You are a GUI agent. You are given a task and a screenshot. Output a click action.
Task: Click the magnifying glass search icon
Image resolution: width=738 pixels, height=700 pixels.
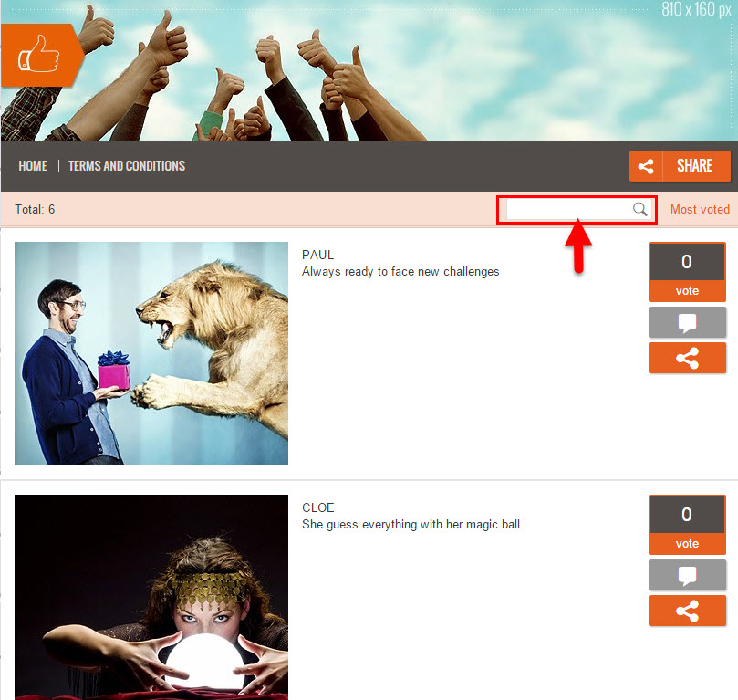[639, 209]
